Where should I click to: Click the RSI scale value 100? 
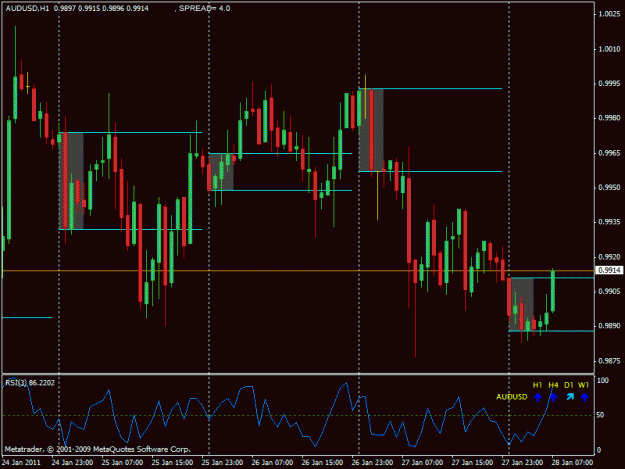pyautogui.click(x=603, y=381)
